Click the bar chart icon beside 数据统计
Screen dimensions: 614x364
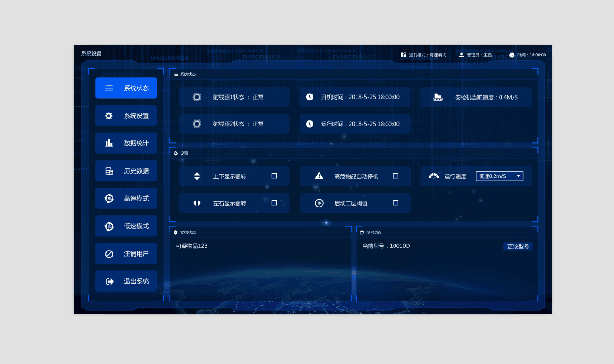(109, 143)
